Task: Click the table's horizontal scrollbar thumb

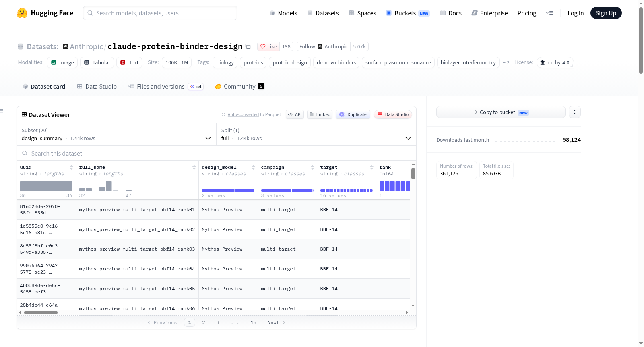Action: [41, 312]
